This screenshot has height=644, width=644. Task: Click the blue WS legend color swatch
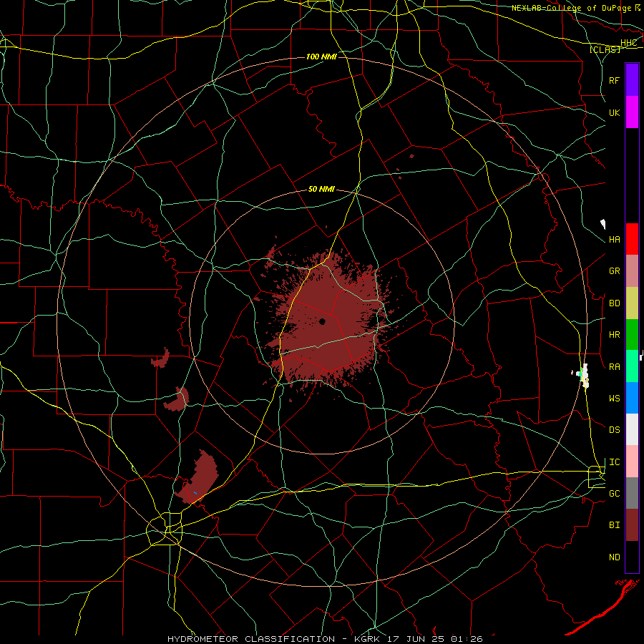point(632,398)
